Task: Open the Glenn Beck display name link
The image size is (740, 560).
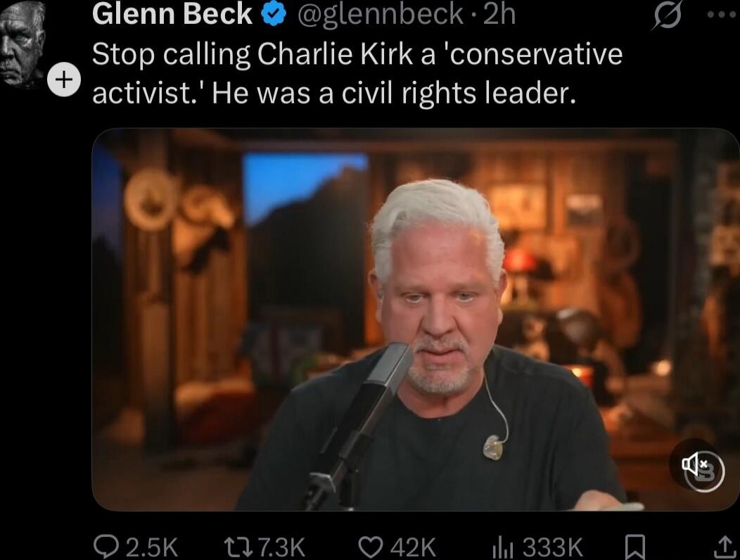Action: [x=172, y=13]
